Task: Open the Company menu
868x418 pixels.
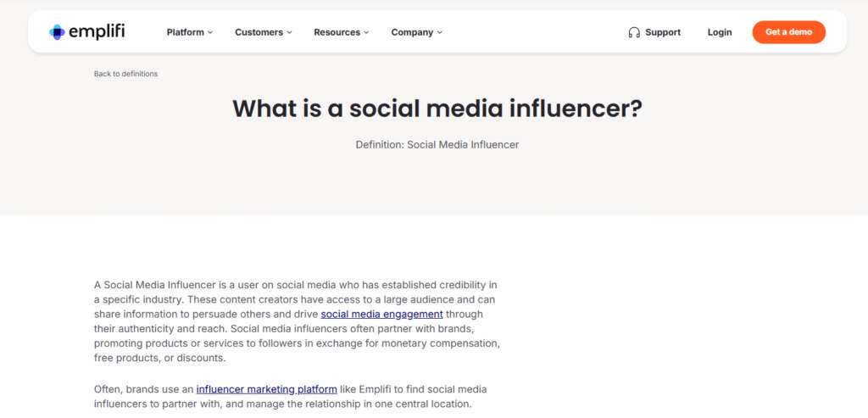Action: (x=412, y=32)
